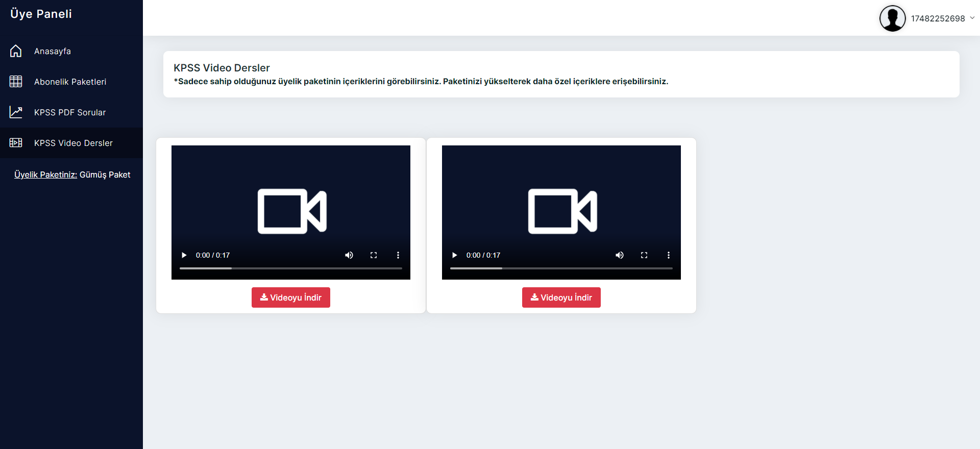The image size is (980, 449).
Task: Click the first video's 0:00 / 0:17 time
Action: point(213,255)
